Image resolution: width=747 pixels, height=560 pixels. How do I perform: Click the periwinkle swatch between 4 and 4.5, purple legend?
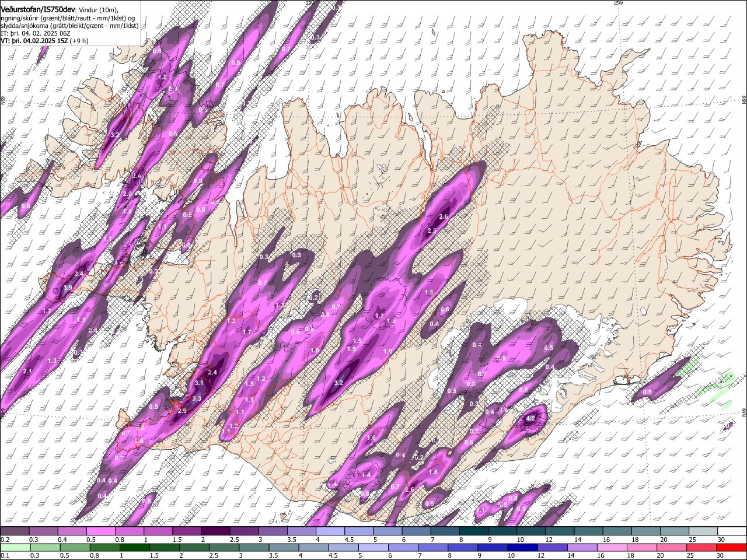pos(330,531)
